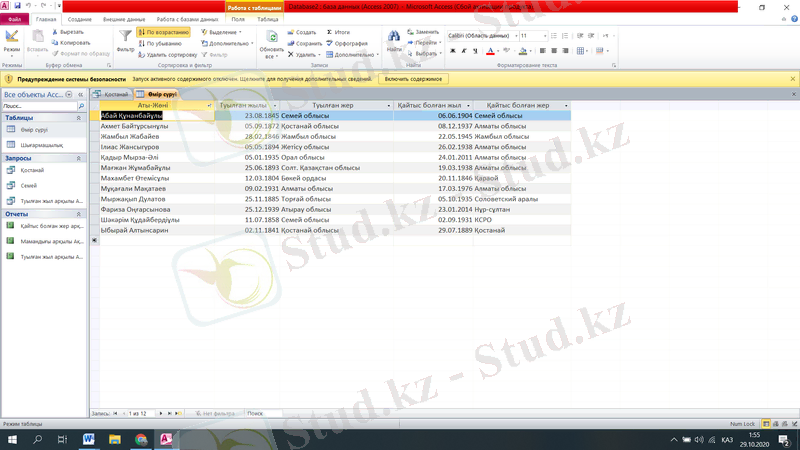The image size is (800, 450).
Task: Click the View mode icon
Action: click(12, 38)
